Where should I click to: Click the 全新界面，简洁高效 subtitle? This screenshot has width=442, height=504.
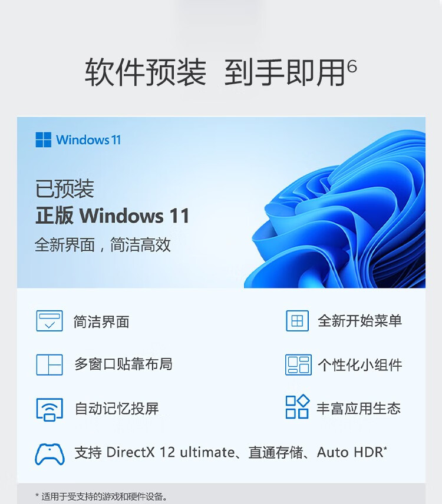[103, 245]
